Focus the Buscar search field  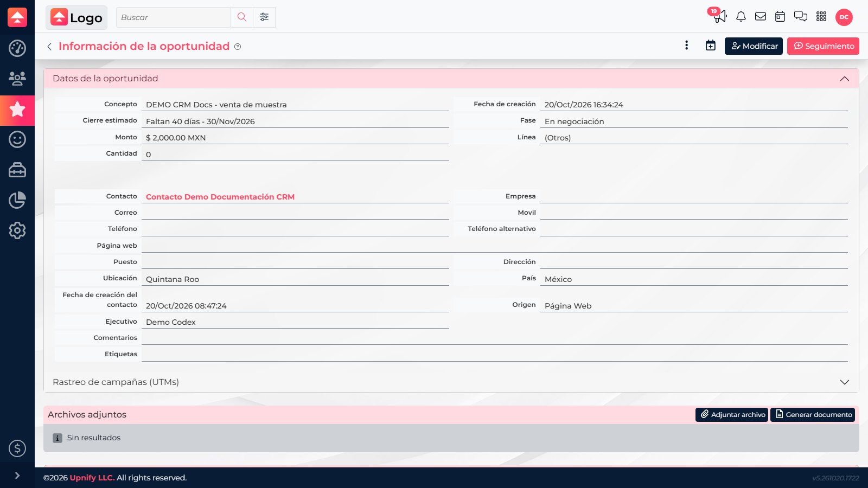click(x=174, y=17)
